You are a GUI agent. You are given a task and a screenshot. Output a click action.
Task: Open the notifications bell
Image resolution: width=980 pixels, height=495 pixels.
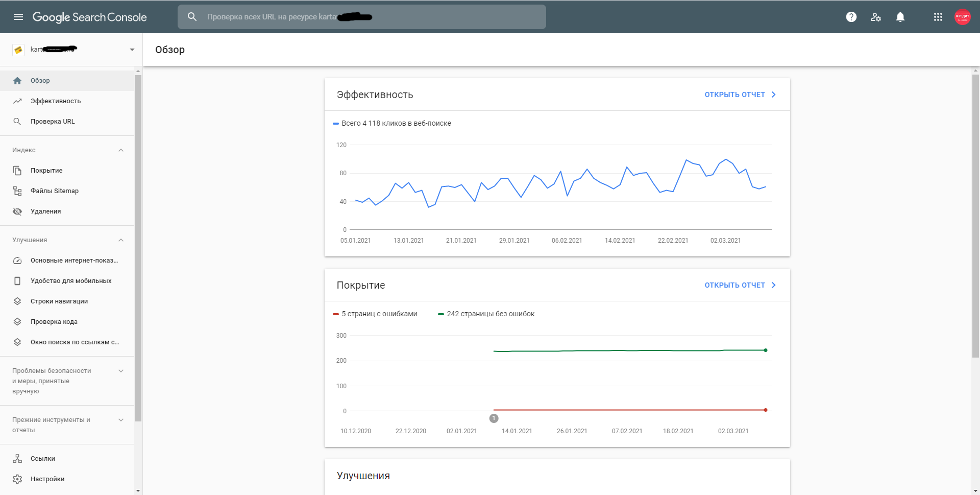tap(900, 17)
